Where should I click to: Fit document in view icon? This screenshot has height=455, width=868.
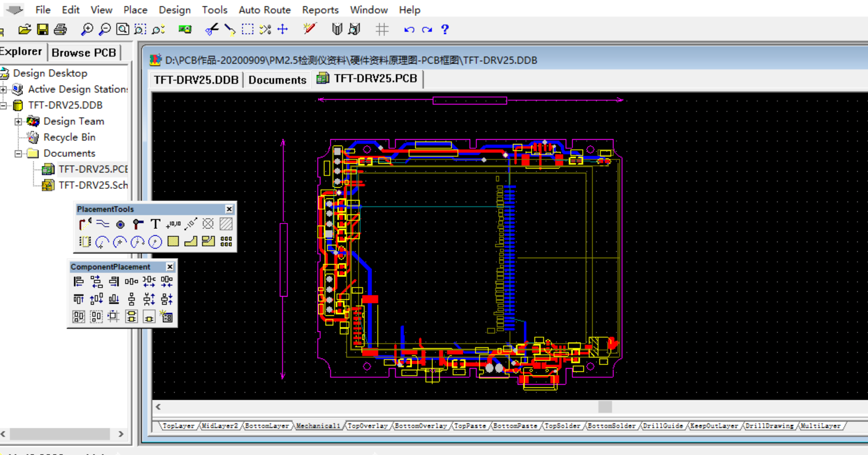pyautogui.click(x=123, y=29)
